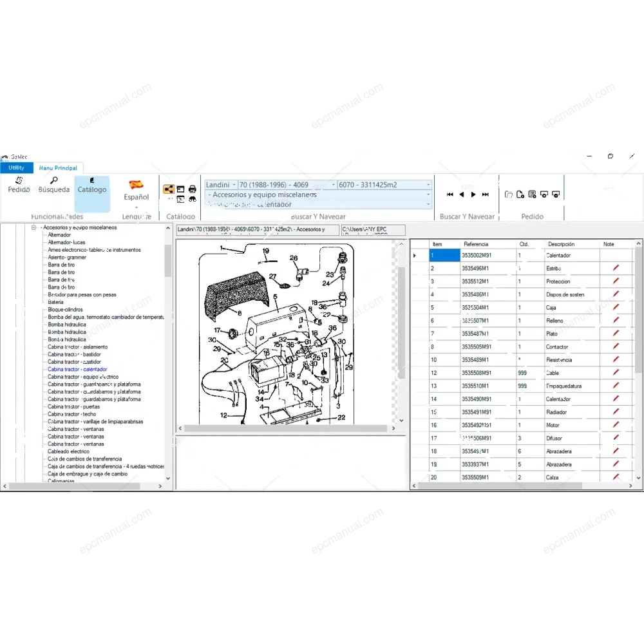Open the Español language selector flag
The height and width of the screenshot is (644, 644).
click(x=136, y=185)
